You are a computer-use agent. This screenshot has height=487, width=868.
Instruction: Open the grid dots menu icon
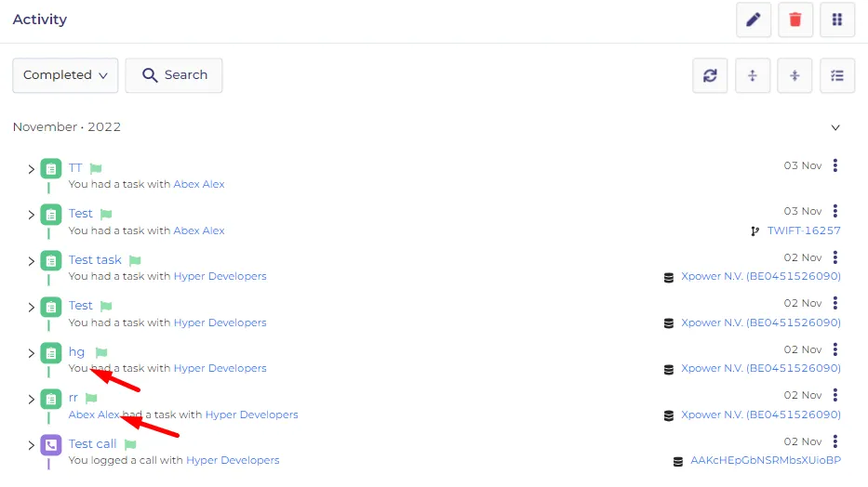[837, 20]
